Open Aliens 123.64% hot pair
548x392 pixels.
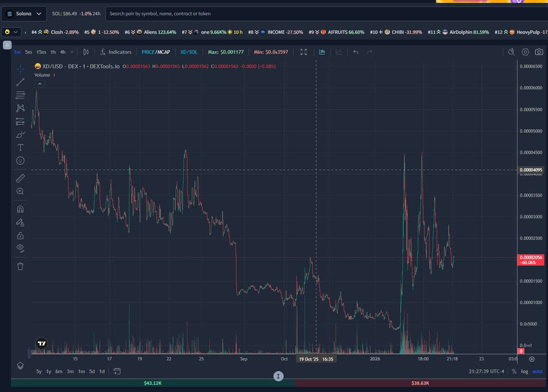[x=150, y=32]
